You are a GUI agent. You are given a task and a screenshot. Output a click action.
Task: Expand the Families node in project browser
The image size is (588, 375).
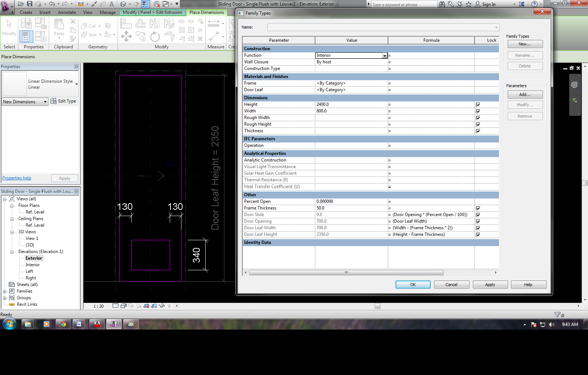point(5,292)
